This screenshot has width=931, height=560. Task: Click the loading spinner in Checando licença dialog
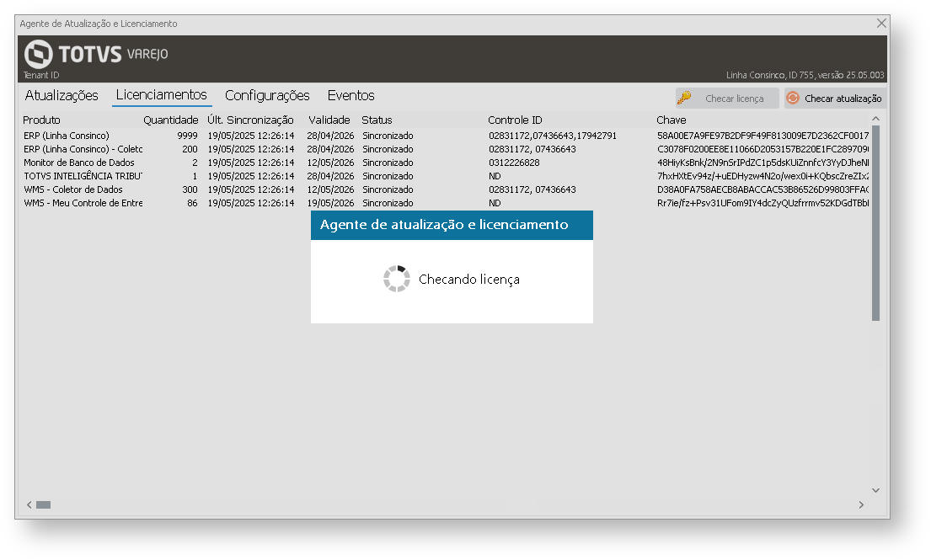[x=397, y=279]
